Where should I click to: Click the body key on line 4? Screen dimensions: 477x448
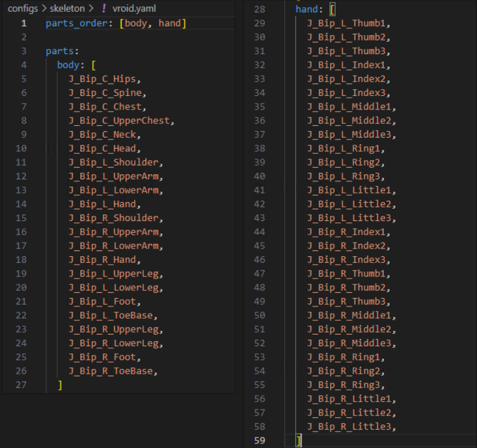(x=68, y=65)
